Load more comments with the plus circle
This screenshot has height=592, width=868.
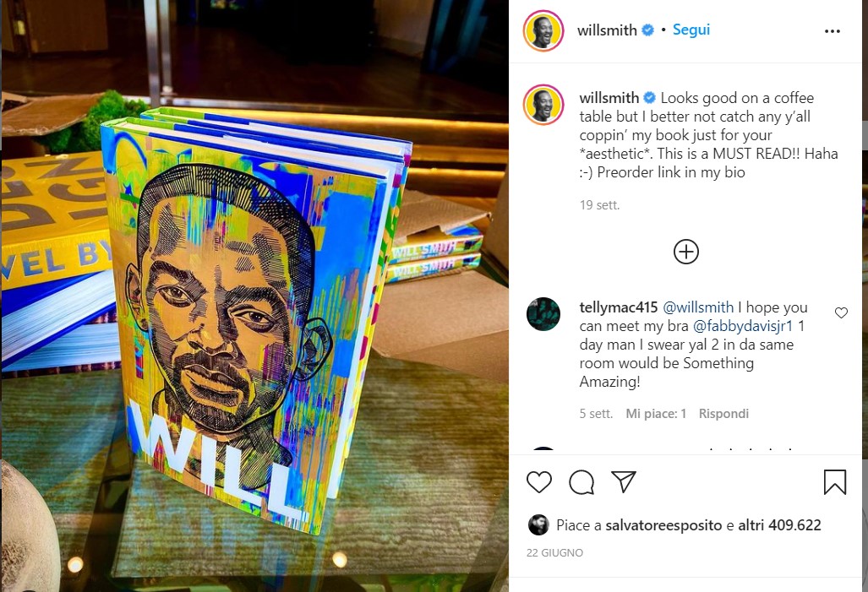pos(686,252)
